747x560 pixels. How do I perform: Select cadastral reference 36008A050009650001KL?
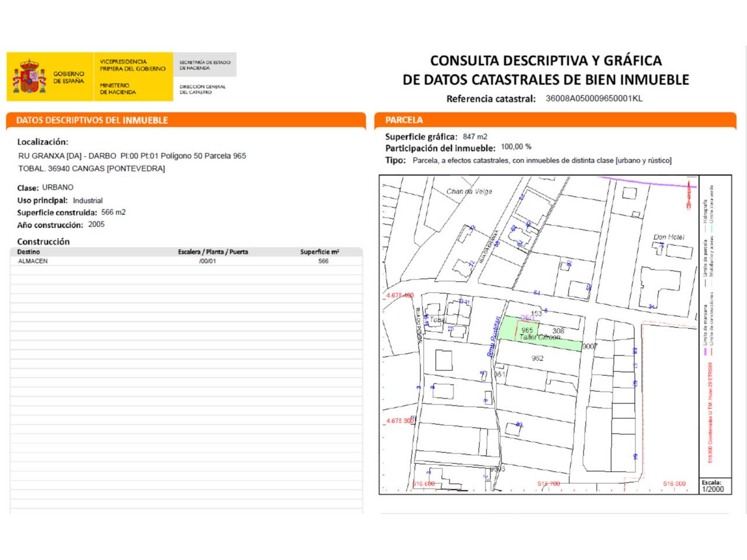point(594,99)
